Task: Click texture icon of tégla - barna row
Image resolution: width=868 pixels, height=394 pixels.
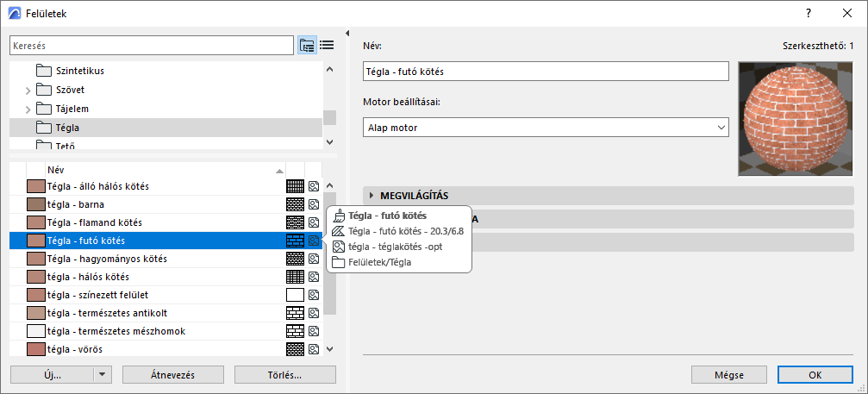Action: click(315, 203)
